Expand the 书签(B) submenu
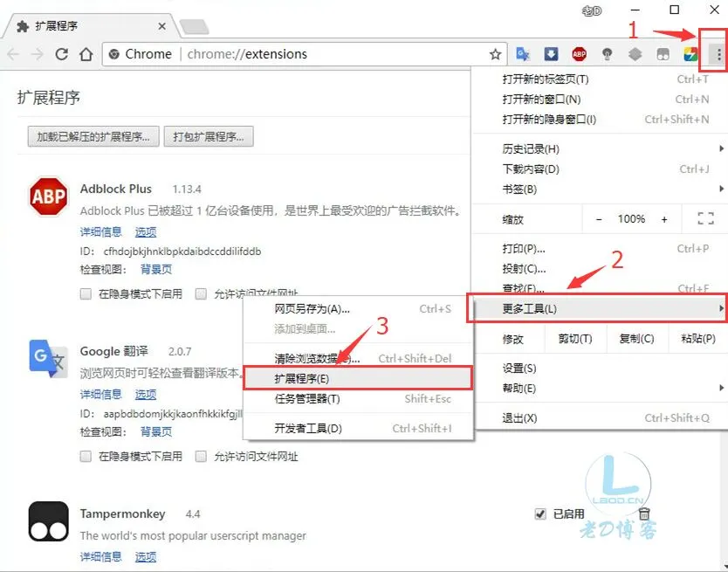Viewport: 728px width, 572px height. pos(600,190)
